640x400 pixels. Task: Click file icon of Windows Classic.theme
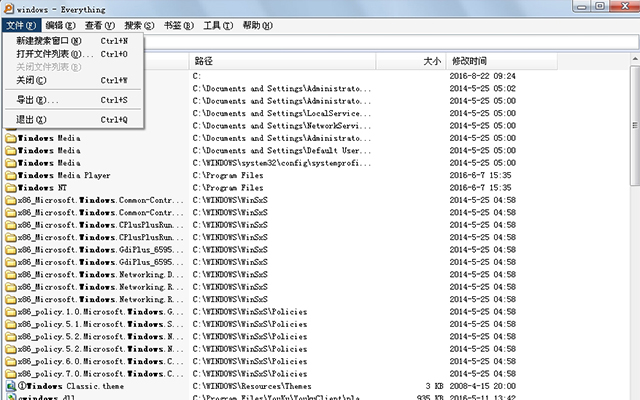coord(11,386)
